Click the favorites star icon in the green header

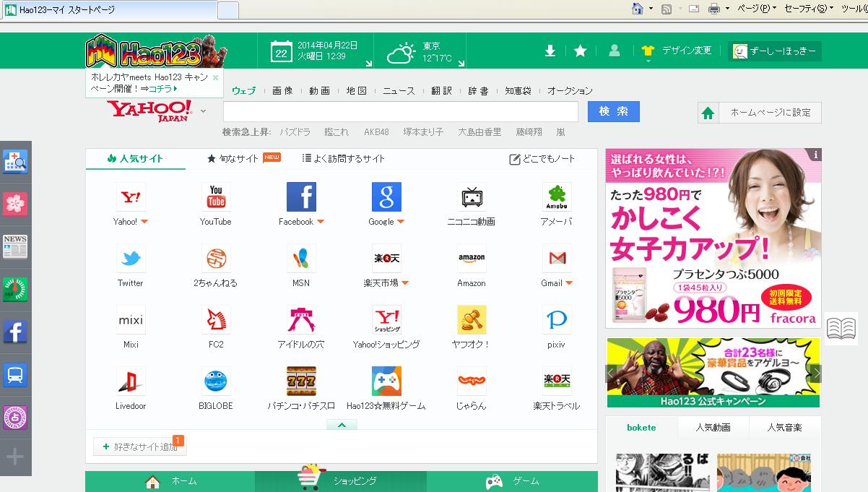click(581, 51)
